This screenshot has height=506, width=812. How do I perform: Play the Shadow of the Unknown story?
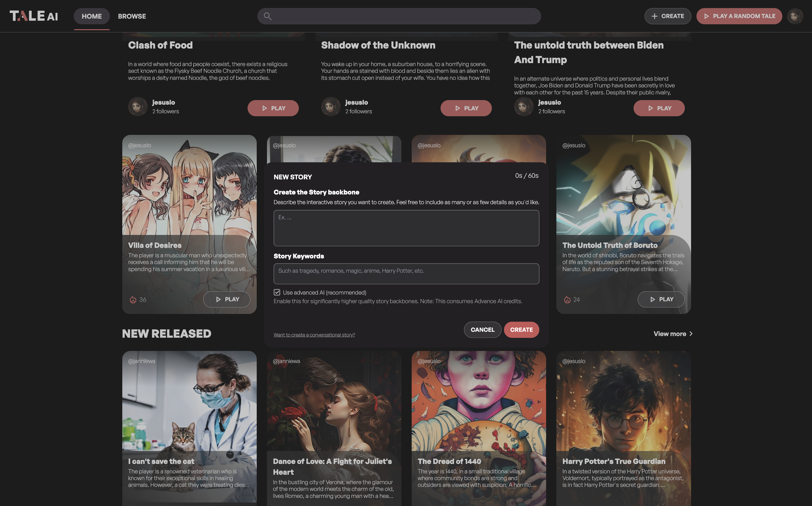pos(466,108)
